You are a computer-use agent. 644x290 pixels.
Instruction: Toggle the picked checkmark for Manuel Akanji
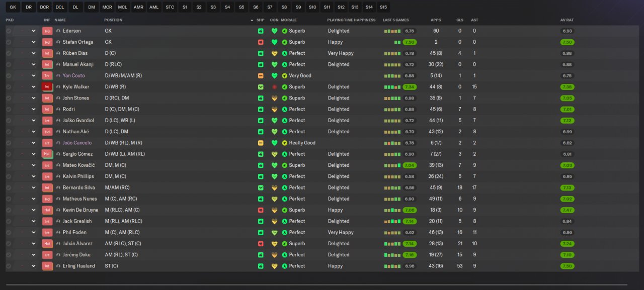tap(9, 64)
